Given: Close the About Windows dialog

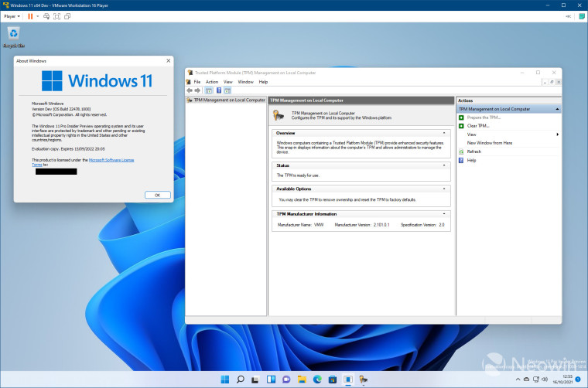Looking at the screenshot, I should tap(169, 60).
